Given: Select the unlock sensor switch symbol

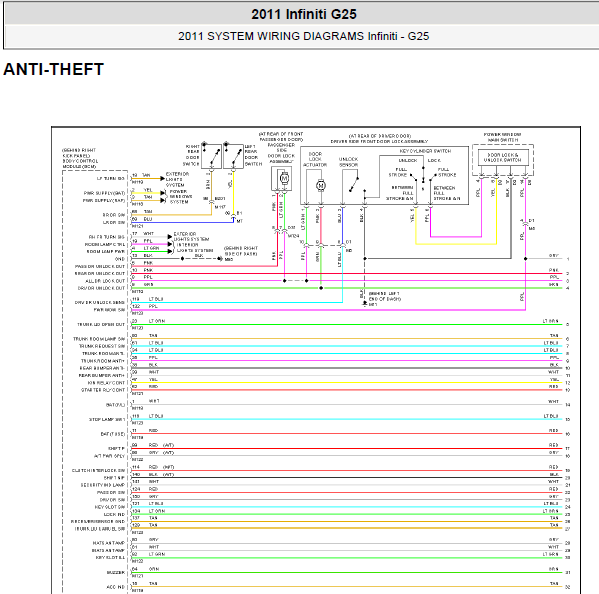Looking at the screenshot, I should click(354, 184).
